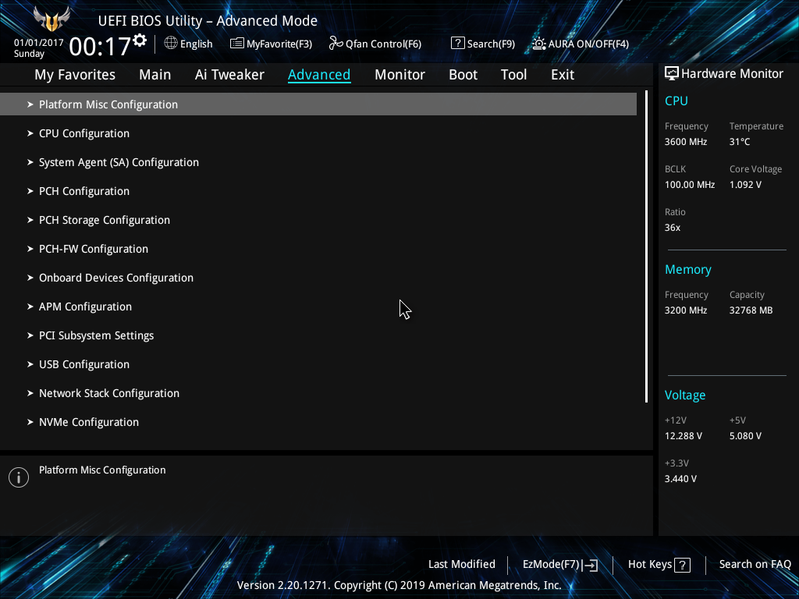Click help text Platform Misc Configuration
Image resolution: width=799 pixels, height=599 pixels.
102,470
